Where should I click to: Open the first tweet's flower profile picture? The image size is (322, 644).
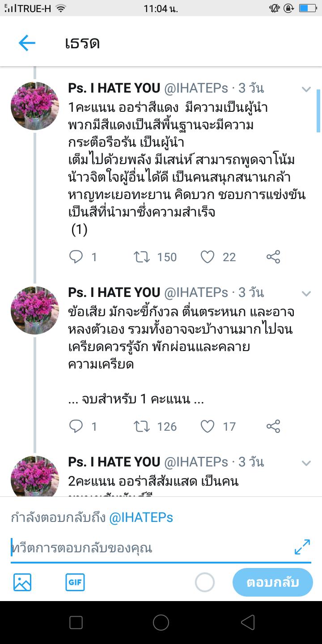[35, 106]
